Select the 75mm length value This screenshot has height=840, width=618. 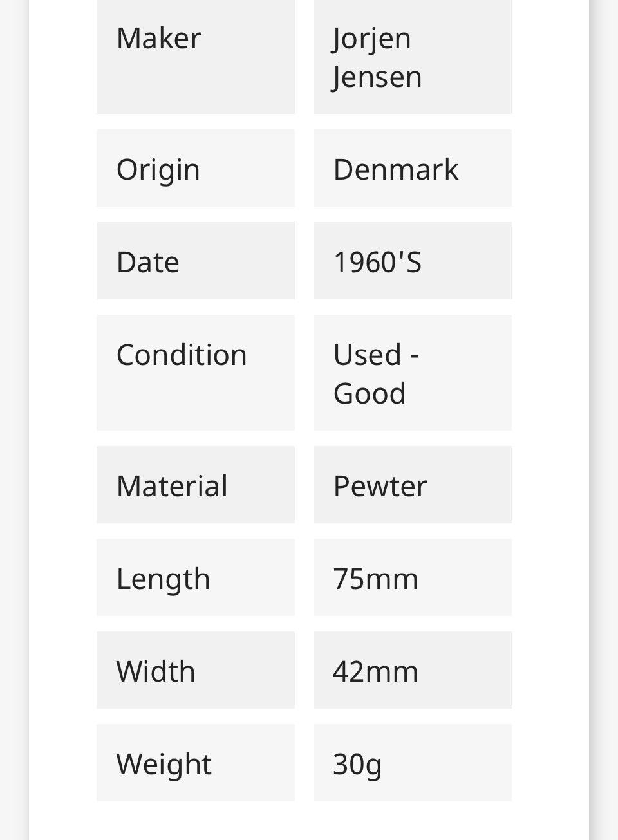click(x=375, y=579)
